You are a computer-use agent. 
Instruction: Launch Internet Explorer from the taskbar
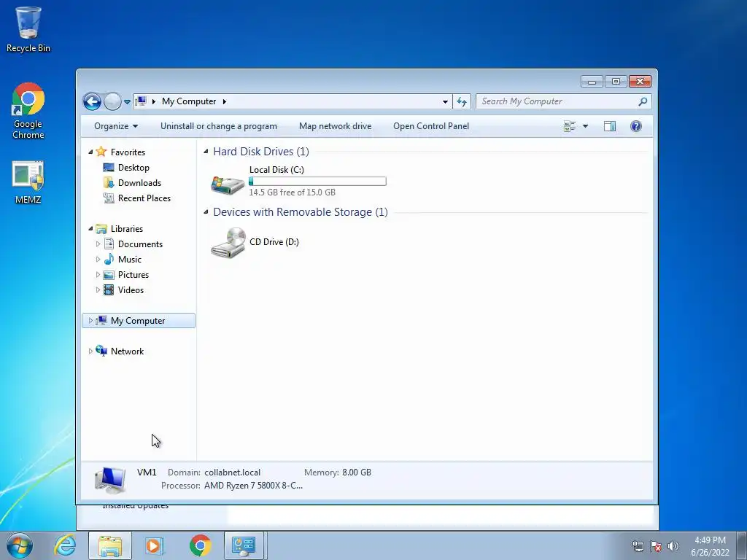click(65, 545)
